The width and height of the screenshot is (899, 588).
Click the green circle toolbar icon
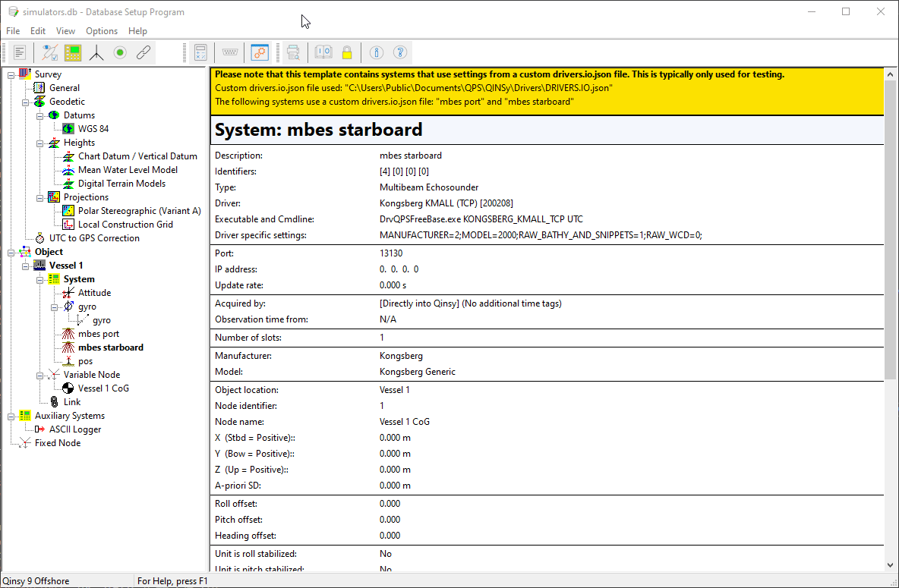click(x=120, y=52)
